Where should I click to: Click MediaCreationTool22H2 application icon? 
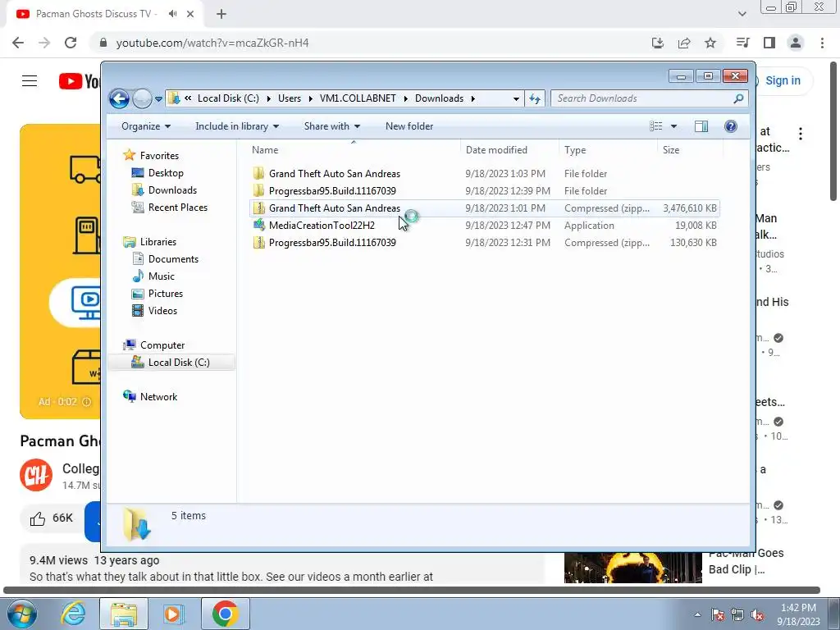click(x=258, y=225)
